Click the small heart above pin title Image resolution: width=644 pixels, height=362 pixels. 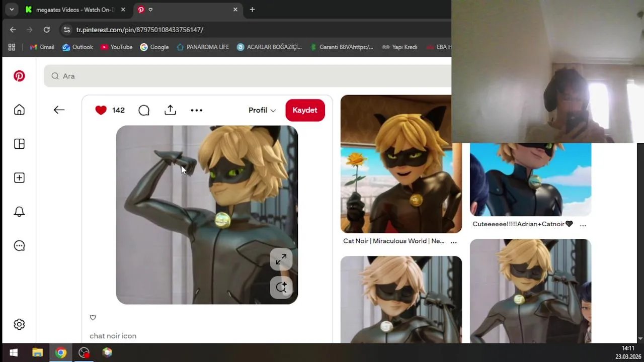[x=93, y=317]
